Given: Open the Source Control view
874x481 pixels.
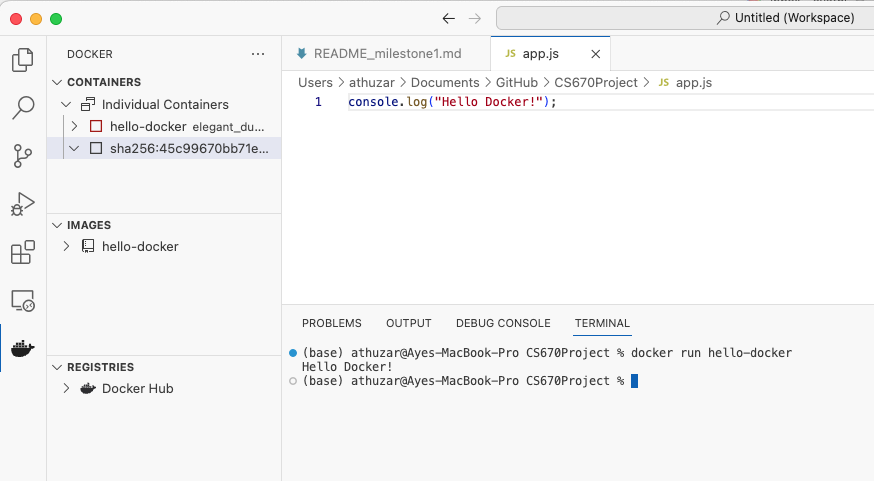Looking at the screenshot, I should [x=22, y=156].
